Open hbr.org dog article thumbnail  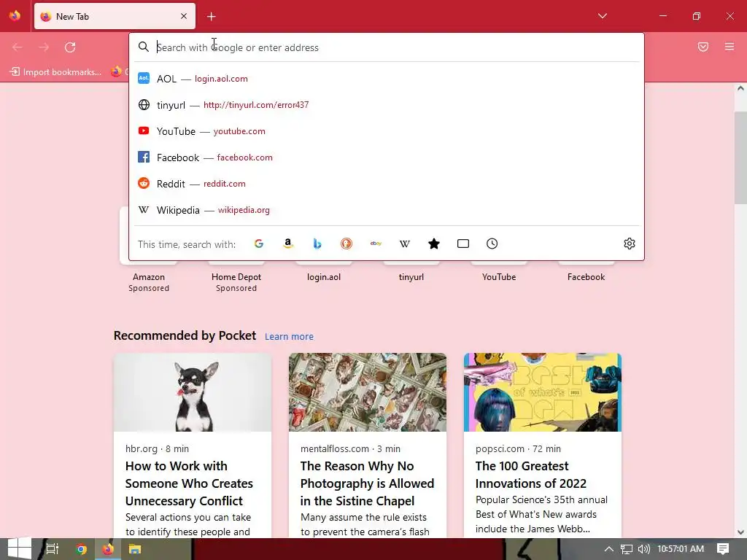[193, 392]
